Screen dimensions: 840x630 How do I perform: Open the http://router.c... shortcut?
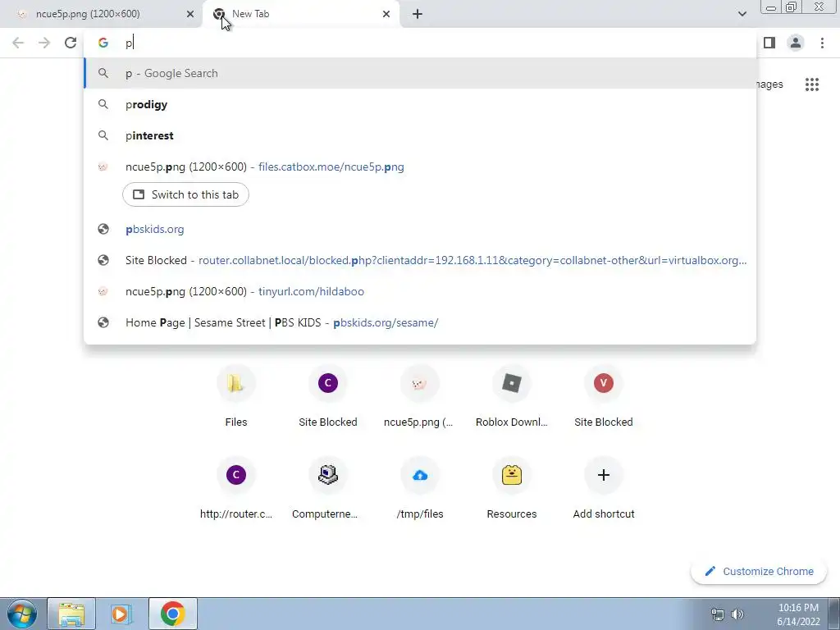235,489
